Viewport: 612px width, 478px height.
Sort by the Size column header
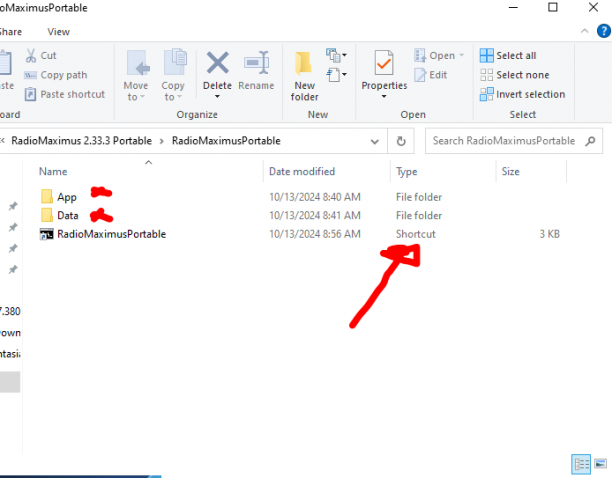tap(511, 171)
